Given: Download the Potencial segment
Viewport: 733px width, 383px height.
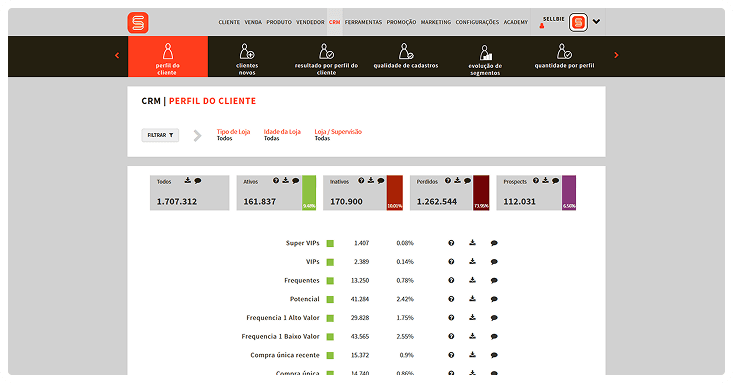Looking at the screenshot, I should 473,299.
